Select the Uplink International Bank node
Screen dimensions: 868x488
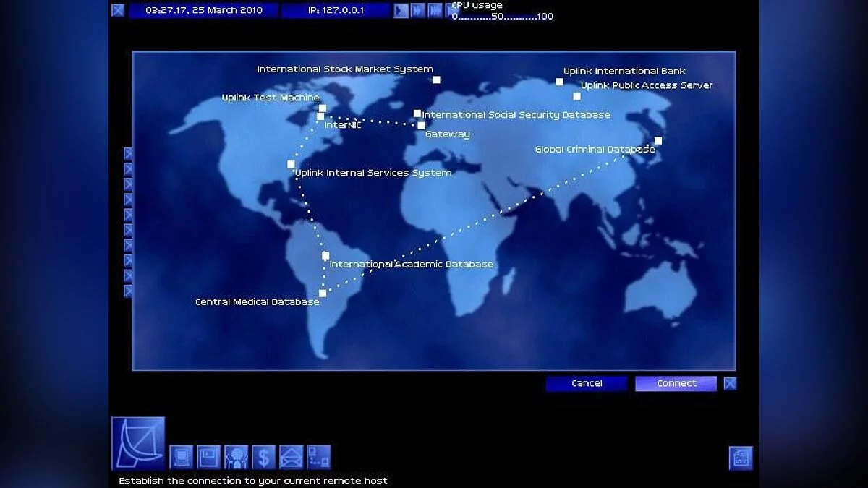pos(559,82)
